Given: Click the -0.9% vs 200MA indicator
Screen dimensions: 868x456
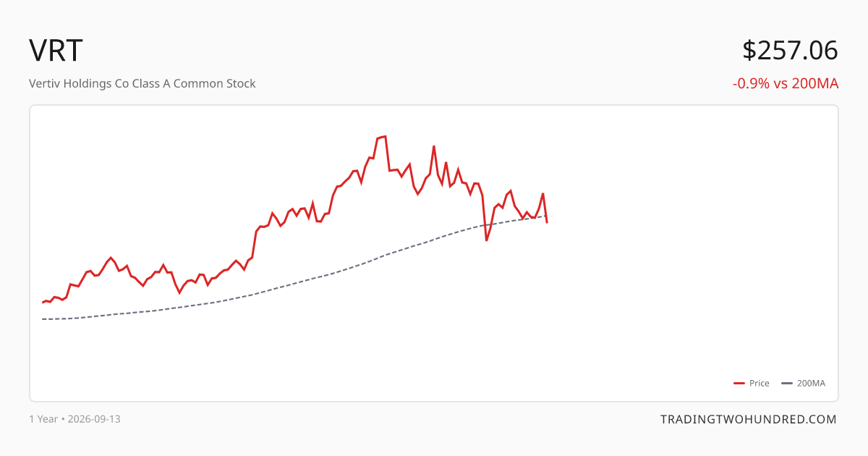Looking at the screenshot, I should (786, 83).
